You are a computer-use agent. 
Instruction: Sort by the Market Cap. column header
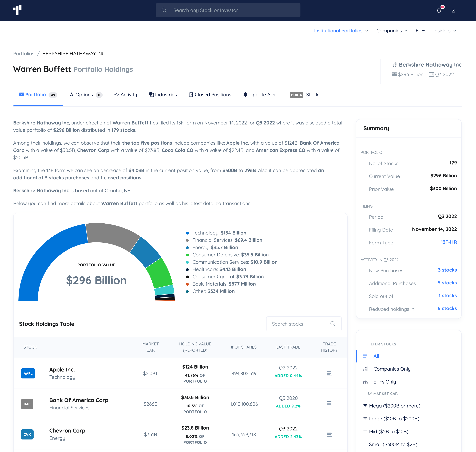(150, 347)
